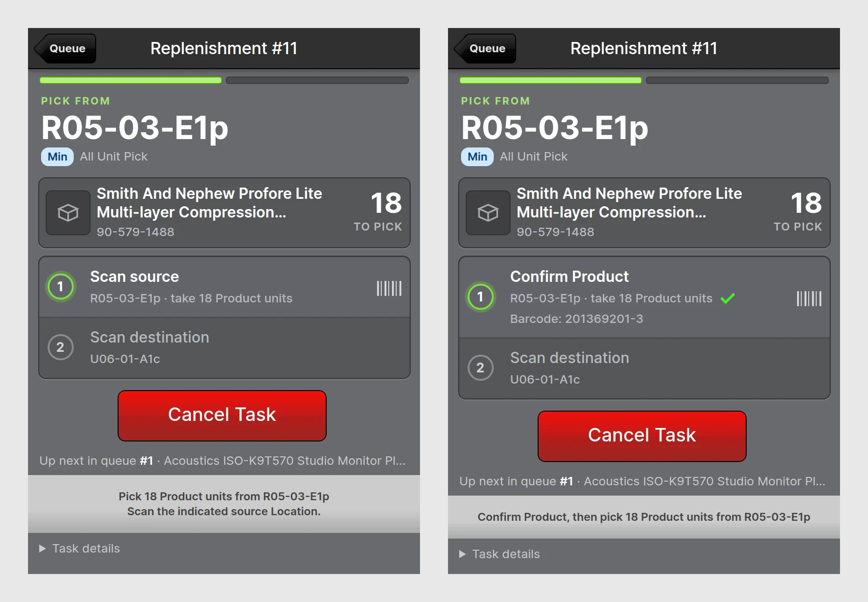Select step 2 circle in right screen

(480, 368)
